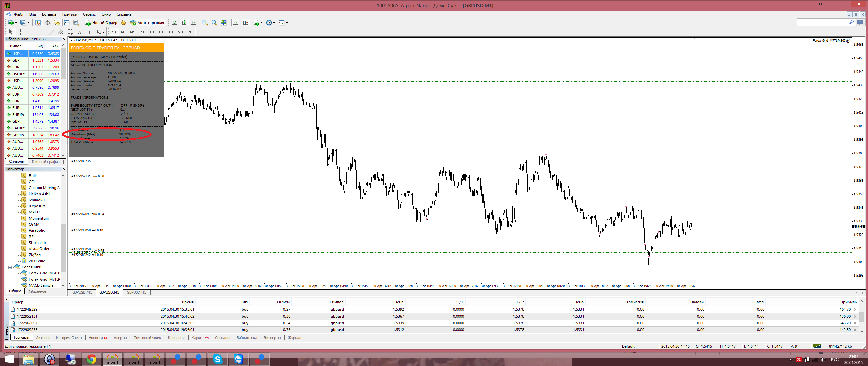Toggle the Terminal window icon
868x366 pixels.
coord(66,23)
